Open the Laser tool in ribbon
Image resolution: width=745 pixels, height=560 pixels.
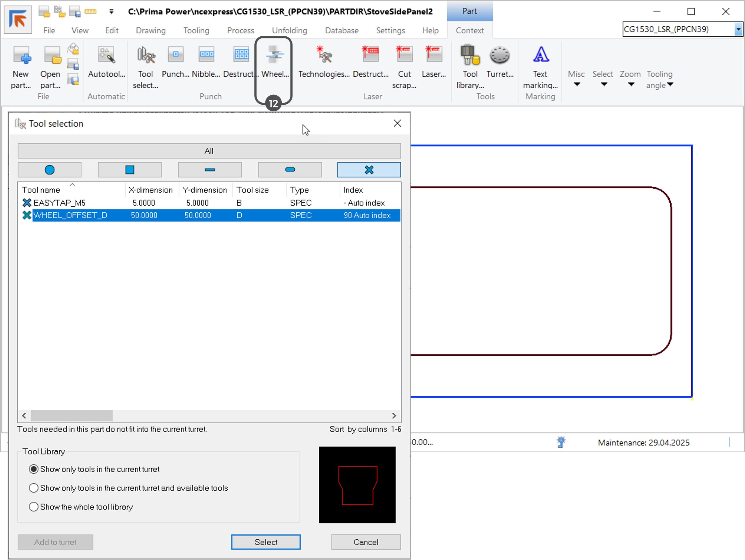(434, 62)
